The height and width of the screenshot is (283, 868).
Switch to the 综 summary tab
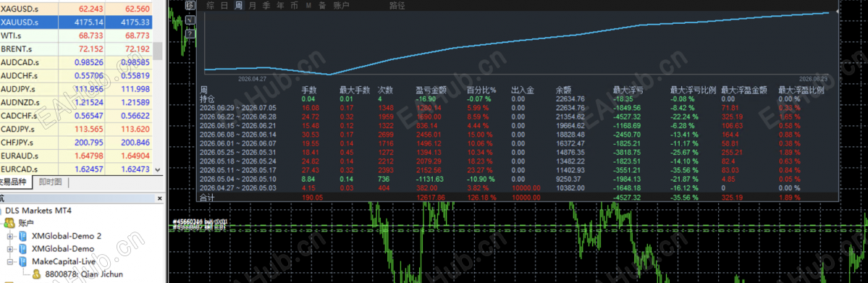[211, 6]
